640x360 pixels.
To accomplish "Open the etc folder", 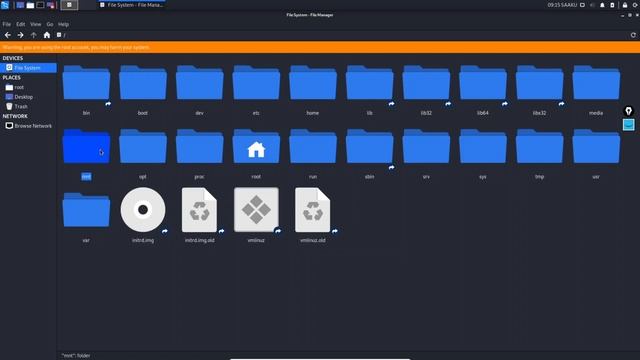I will (256, 83).
